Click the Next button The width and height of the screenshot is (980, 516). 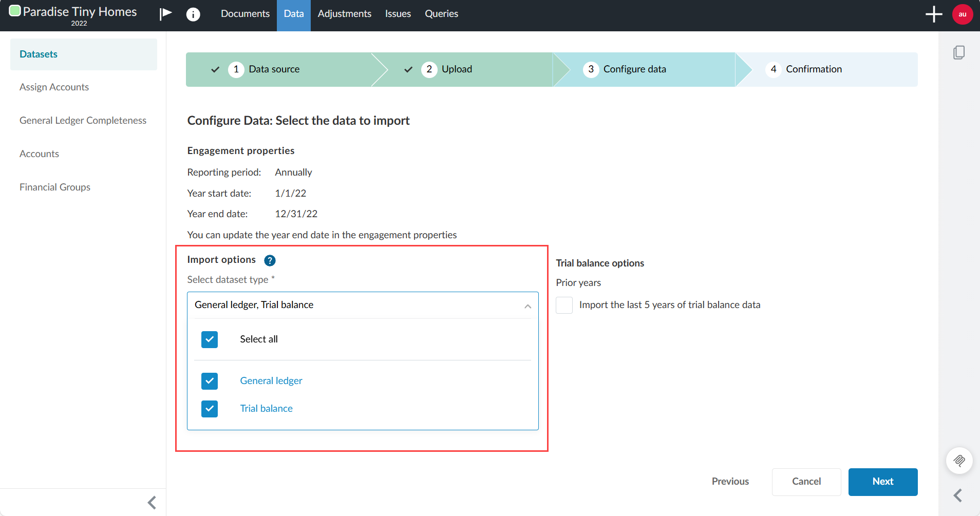[x=882, y=482]
